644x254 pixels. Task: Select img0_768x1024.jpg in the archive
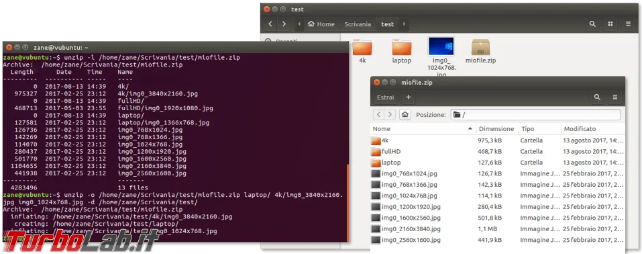pos(497,174)
